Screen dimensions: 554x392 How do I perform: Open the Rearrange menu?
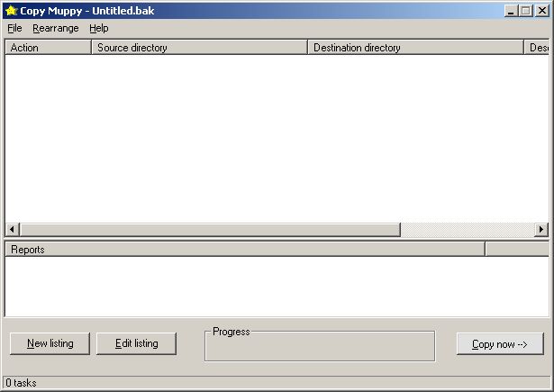pyautogui.click(x=56, y=28)
